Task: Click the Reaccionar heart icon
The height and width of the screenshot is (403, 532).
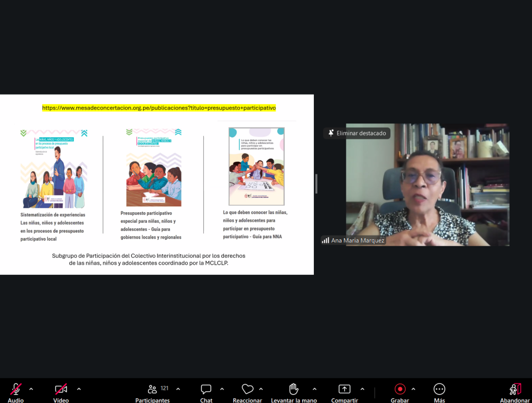Action: 247,389
